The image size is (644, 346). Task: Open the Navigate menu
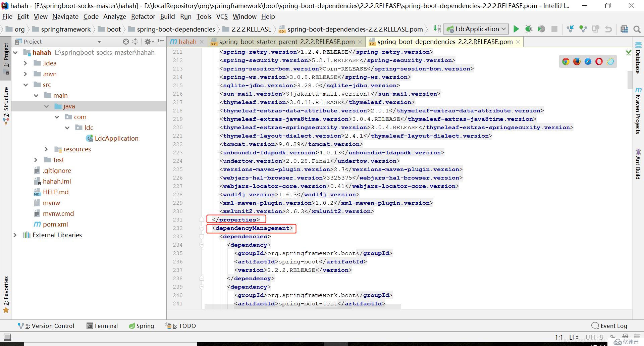pyautogui.click(x=65, y=16)
